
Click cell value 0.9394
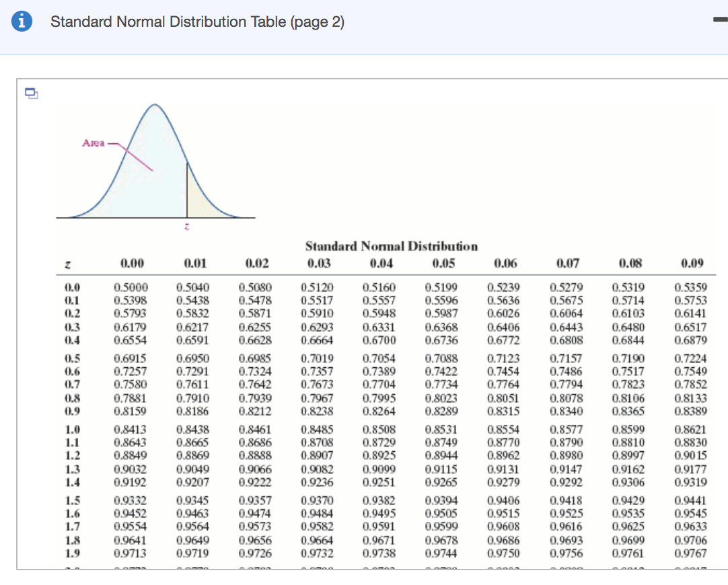pos(441,500)
